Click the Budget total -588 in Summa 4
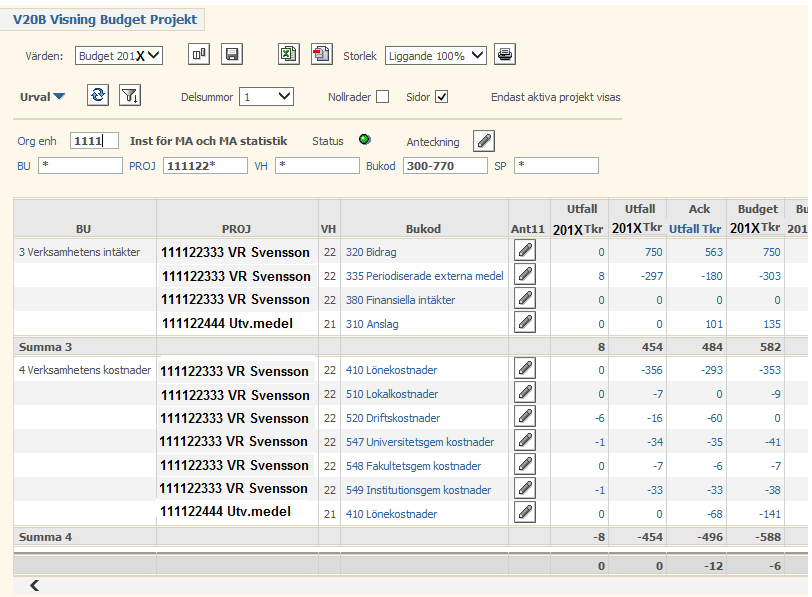The image size is (812, 597). point(767,537)
